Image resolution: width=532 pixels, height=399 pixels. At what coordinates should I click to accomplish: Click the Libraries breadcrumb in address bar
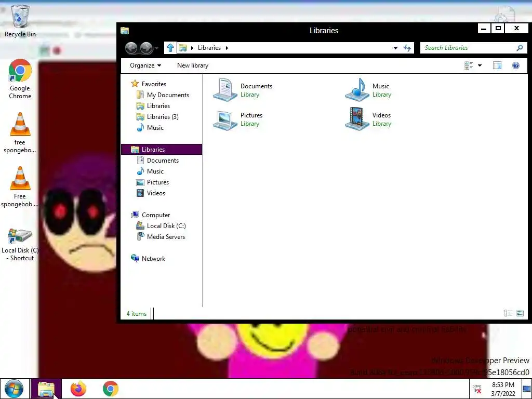click(209, 48)
